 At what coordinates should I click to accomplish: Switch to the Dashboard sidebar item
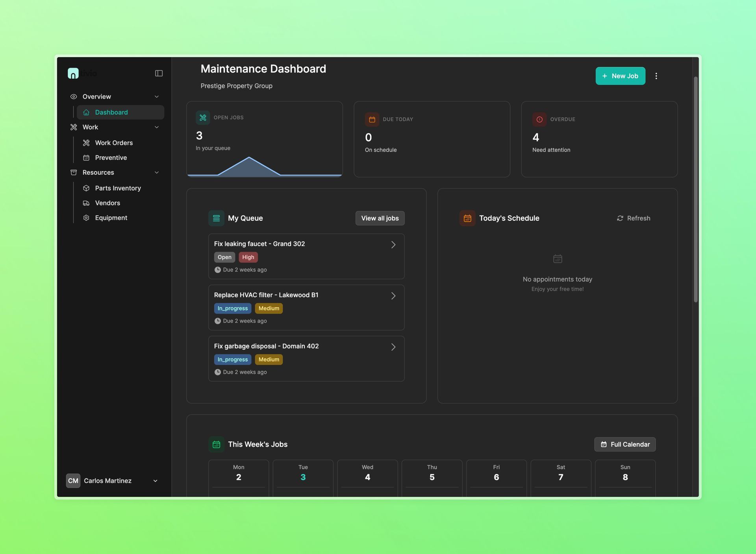pos(111,112)
